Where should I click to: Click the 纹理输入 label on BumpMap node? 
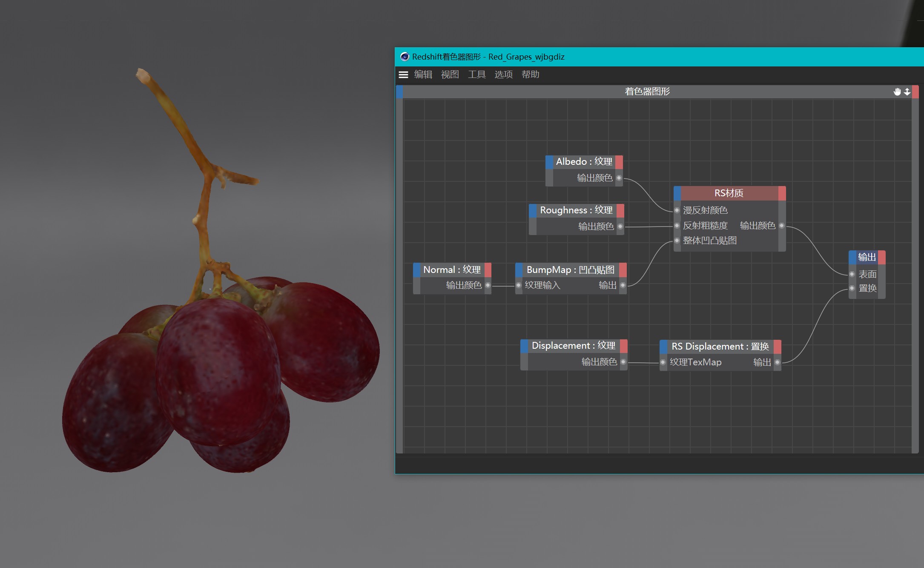542,285
